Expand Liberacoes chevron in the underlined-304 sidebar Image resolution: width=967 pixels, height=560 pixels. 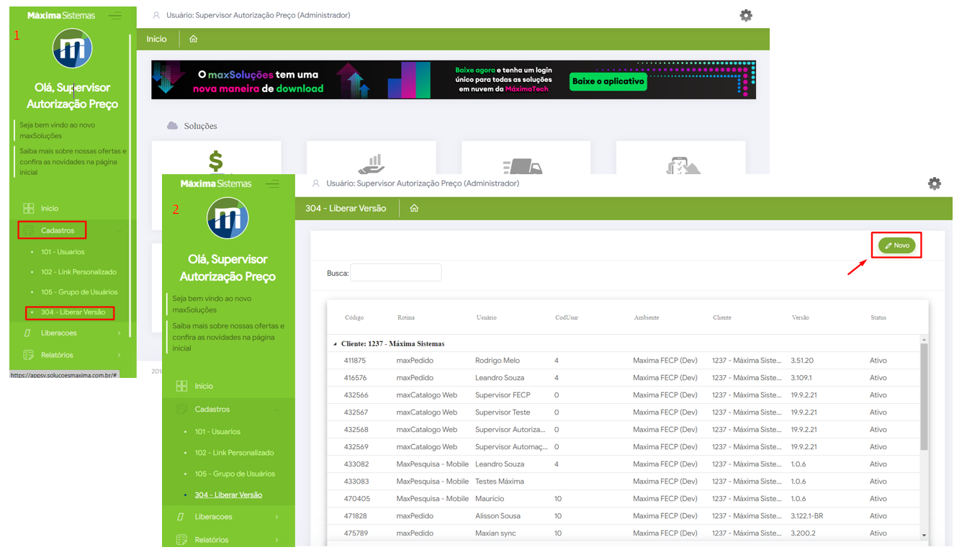277,517
